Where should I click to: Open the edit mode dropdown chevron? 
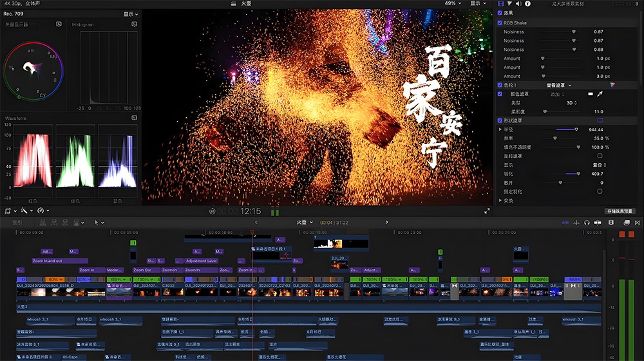coord(83,223)
